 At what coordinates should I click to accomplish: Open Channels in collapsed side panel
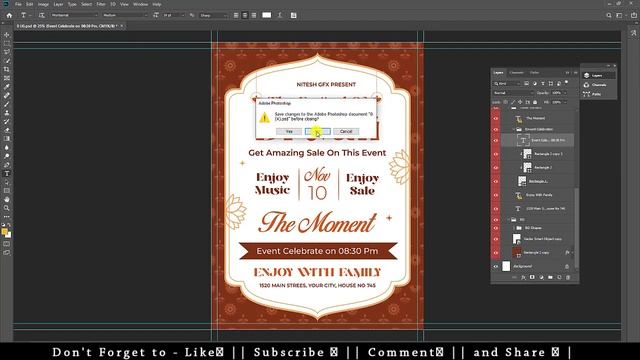point(599,85)
